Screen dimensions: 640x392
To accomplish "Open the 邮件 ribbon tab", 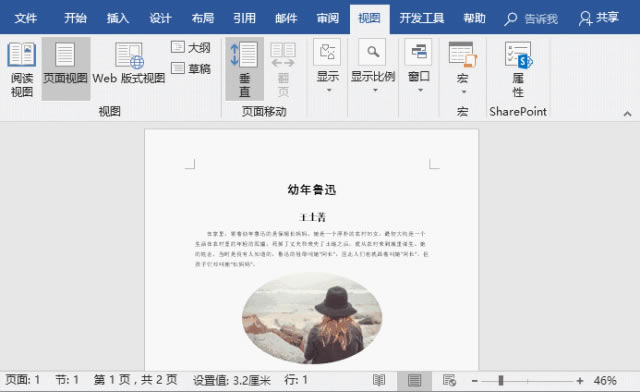I will tap(286, 18).
